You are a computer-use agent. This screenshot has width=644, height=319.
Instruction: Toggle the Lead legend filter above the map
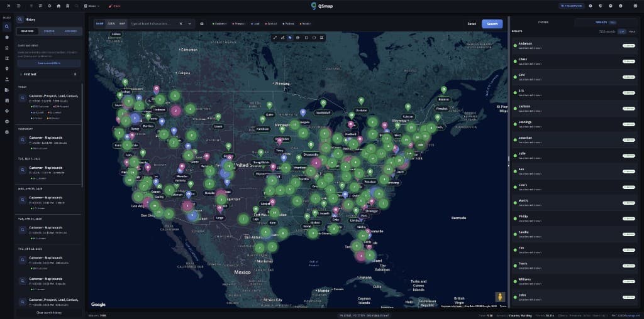(x=255, y=24)
